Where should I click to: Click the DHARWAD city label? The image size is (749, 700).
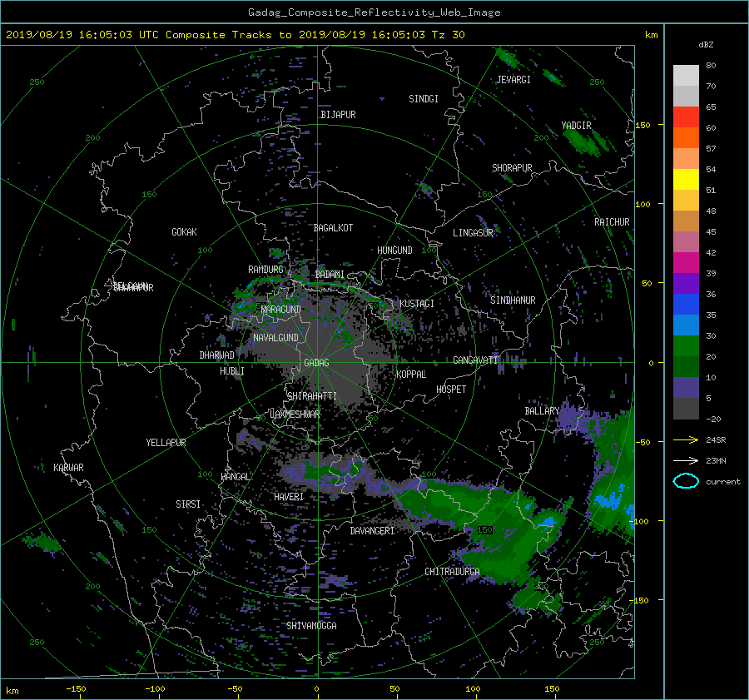(x=216, y=355)
